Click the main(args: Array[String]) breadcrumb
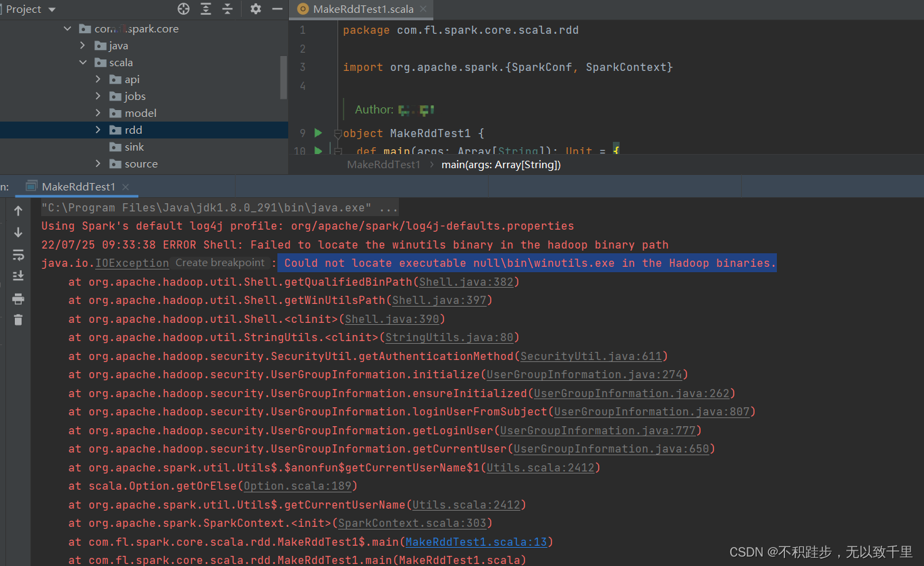This screenshot has height=566, width=924. pyautogui.click(x=501, y=165)
